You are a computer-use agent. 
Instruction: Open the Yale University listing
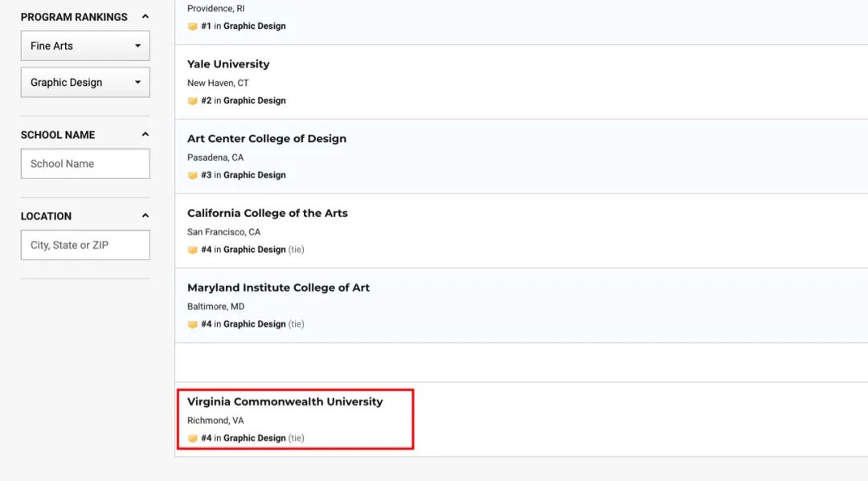click(x=228, y=64)
